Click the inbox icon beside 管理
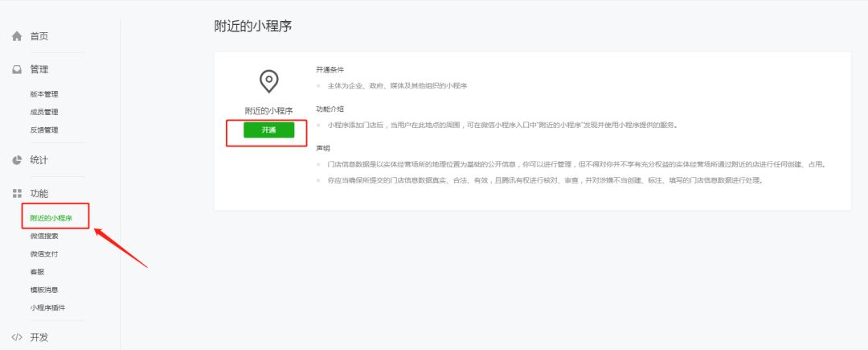This screenshot has height=350, width=868. (x=17, y=70)
